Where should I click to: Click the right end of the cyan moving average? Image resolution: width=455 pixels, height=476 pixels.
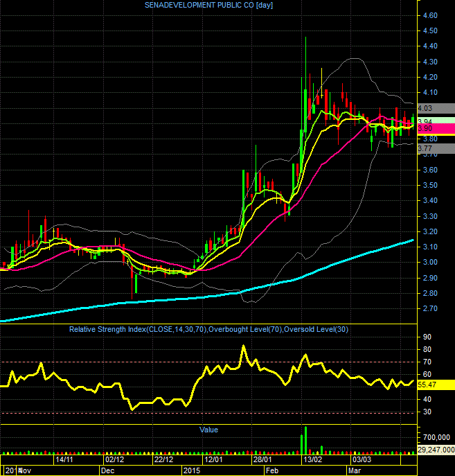(x=413, y=240)
